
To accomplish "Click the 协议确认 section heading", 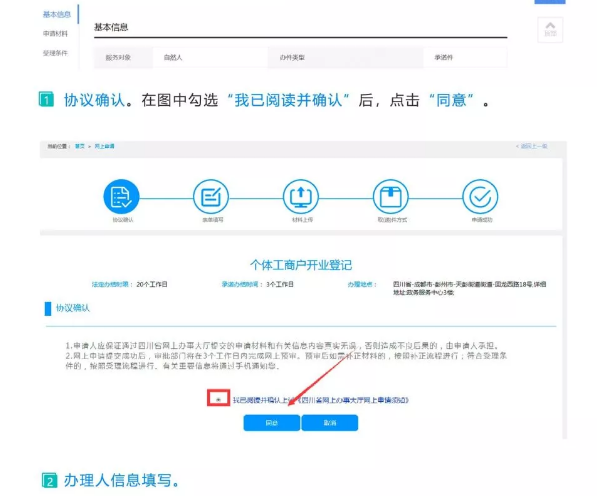I will (x=73, y=308).
